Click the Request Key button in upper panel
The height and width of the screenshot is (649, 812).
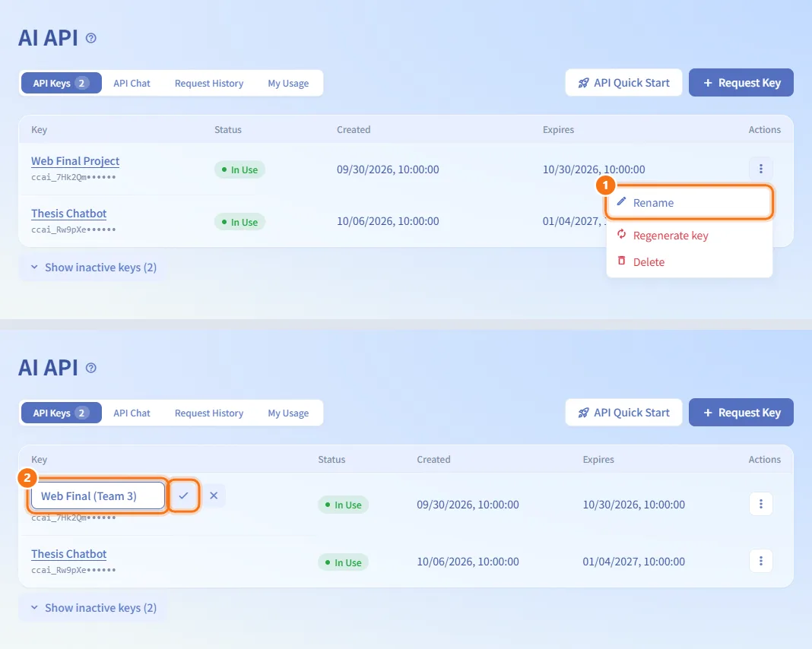[x=741, y=83]
